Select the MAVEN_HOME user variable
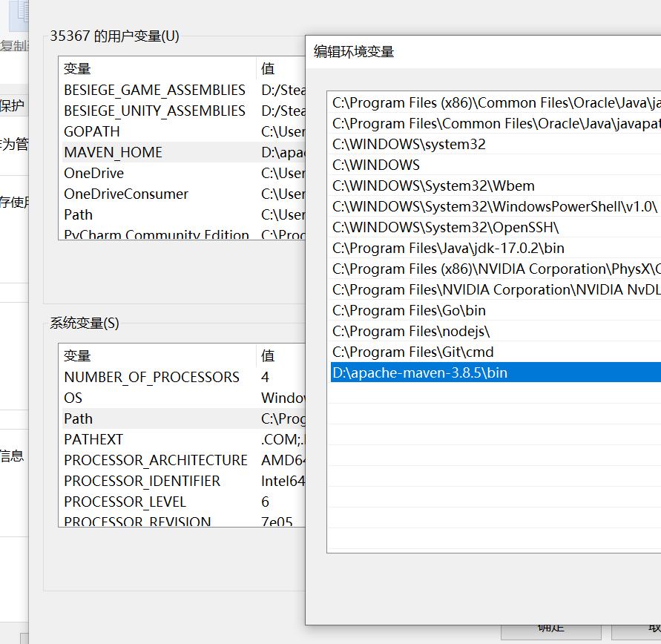 coord(113,152)
